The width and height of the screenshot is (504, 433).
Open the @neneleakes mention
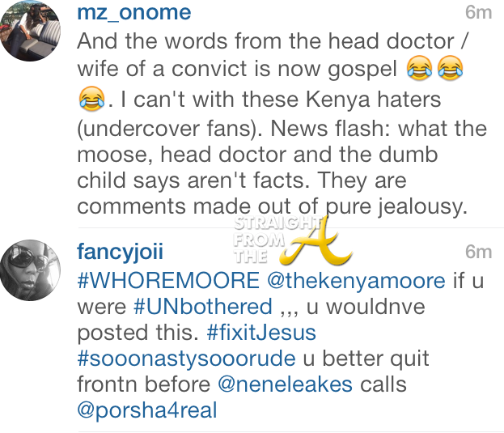(x=285, y=384)
